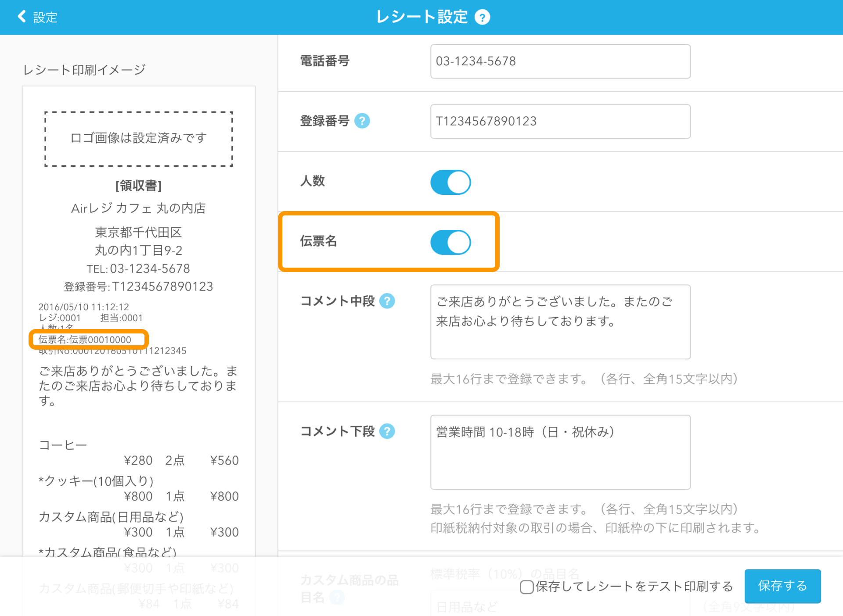
Task: Click the 電話番号 field label
Action: (x=325, y=61)
